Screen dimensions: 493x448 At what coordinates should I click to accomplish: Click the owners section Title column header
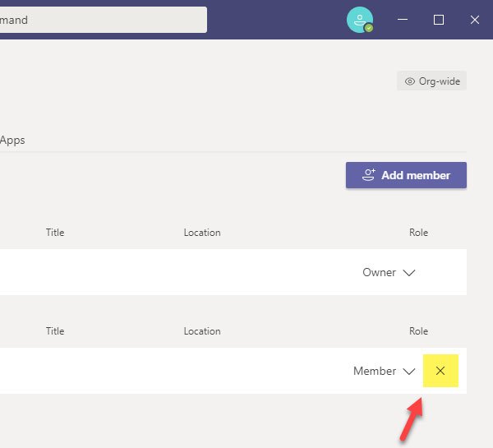[x=55, y=233]
